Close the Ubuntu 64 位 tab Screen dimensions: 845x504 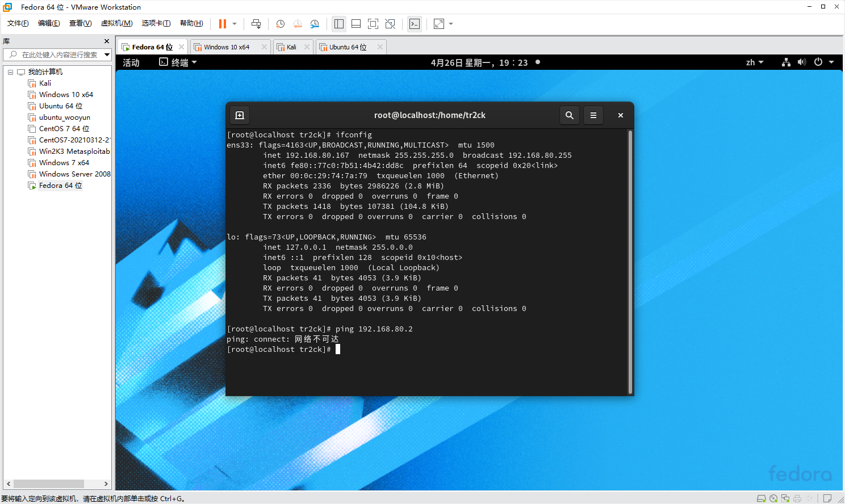click(380, 47)
